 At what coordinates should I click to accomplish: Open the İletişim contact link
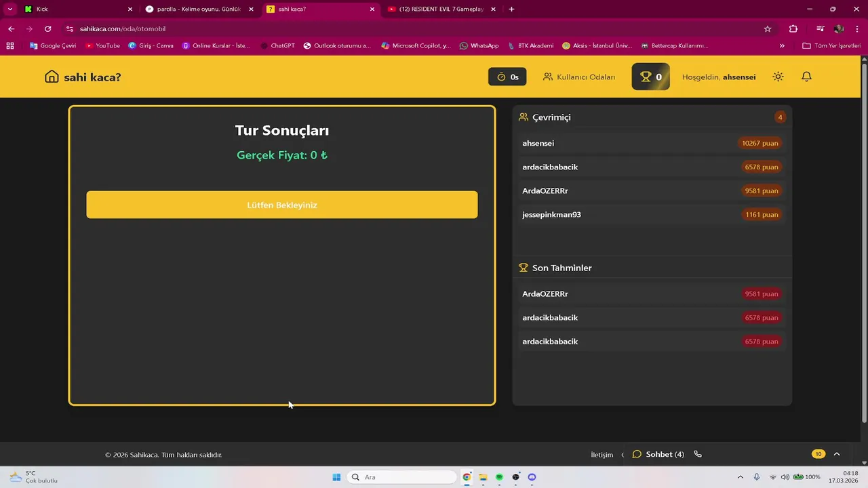[601, 455]
